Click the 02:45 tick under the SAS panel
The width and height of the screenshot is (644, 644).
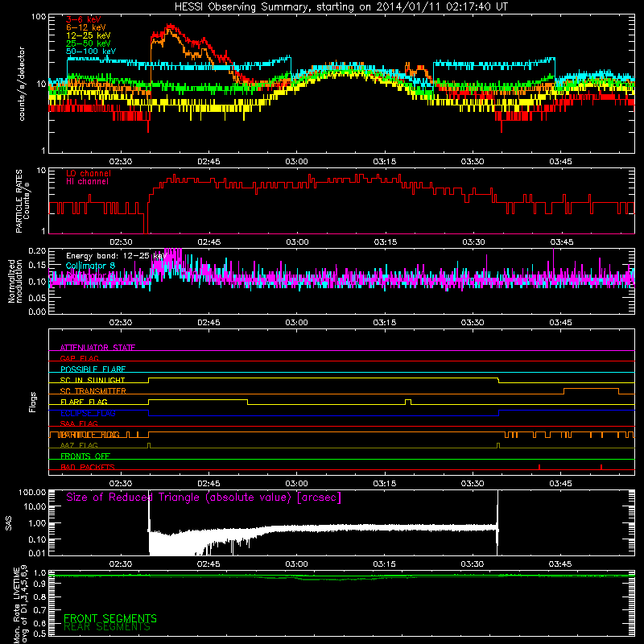208,564
